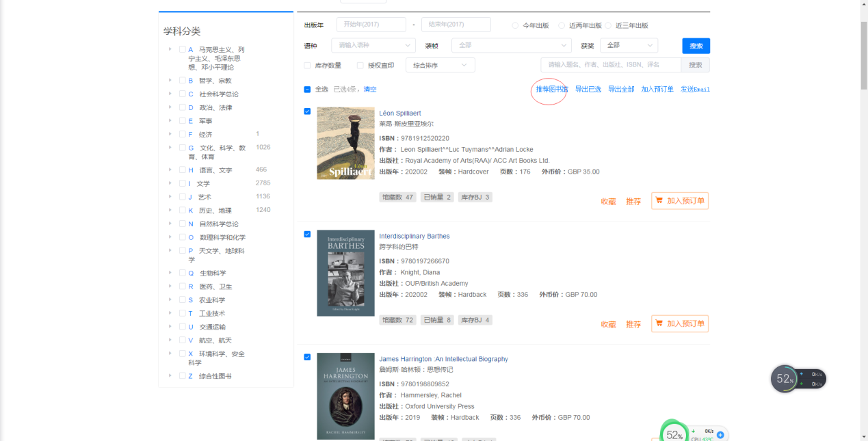Click the 开始年 start year input field

(371, 25)
